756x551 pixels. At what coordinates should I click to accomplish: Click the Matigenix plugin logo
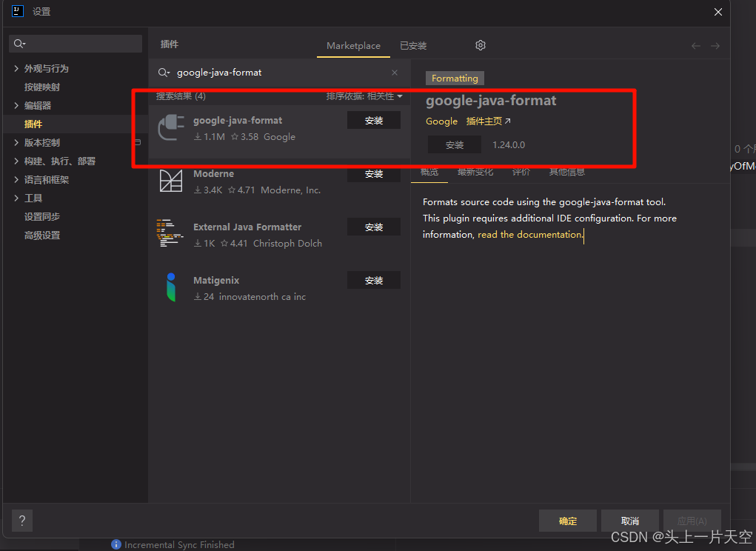[x=171, y=287]
